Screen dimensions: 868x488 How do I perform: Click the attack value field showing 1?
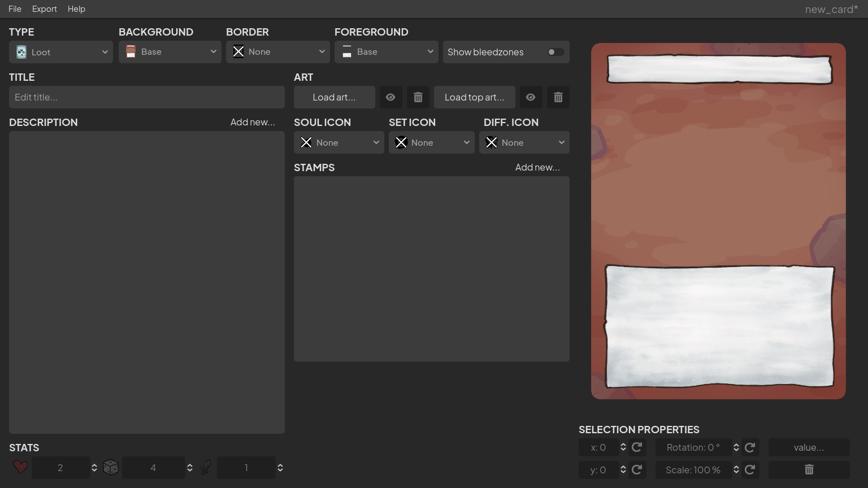pyautogui.click(x=246, y=468)
